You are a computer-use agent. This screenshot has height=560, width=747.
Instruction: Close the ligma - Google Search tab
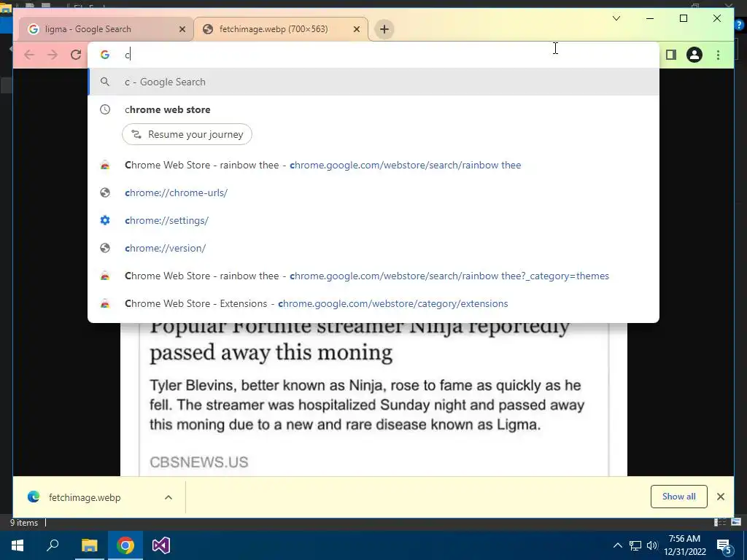pyautogui.click(x=182, y=29)
